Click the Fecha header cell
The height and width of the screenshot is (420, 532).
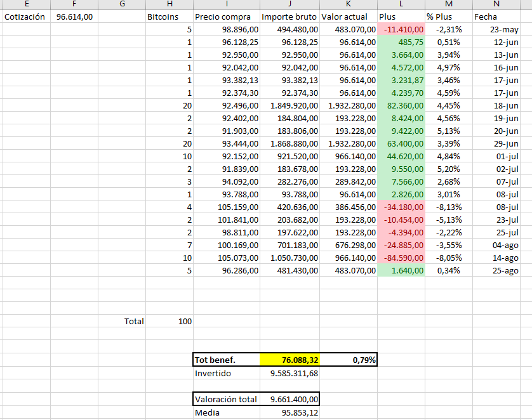point(496,17)
